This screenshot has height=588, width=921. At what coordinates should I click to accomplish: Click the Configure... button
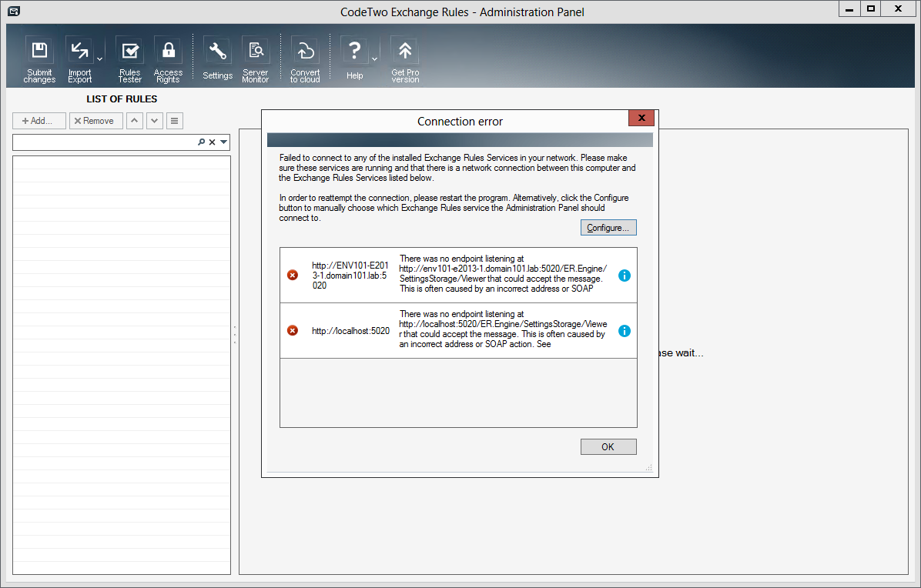pos(608,228)
